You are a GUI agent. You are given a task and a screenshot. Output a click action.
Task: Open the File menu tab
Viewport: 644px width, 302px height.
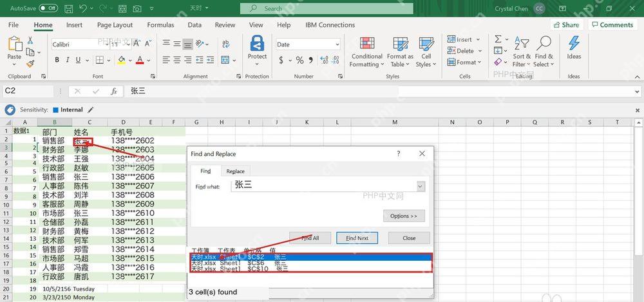coord(13,25)
